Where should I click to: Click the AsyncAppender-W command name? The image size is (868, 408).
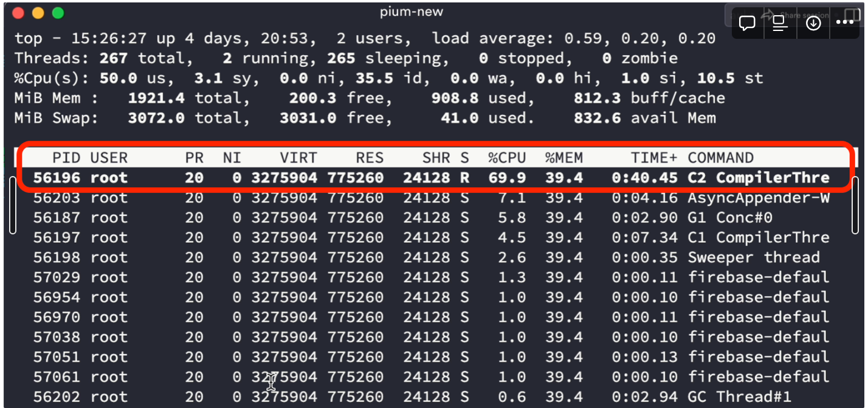759,198
